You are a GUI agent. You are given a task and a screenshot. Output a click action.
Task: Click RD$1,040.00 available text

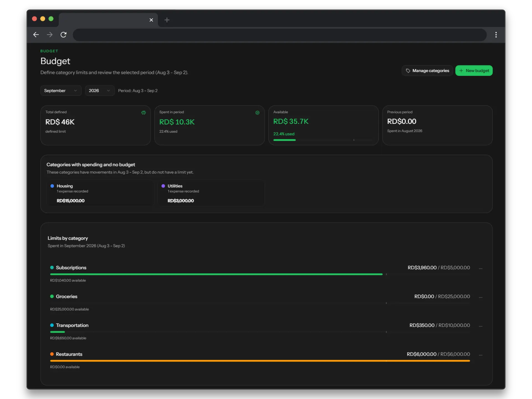pyautogui.click(x=68, y=280)
